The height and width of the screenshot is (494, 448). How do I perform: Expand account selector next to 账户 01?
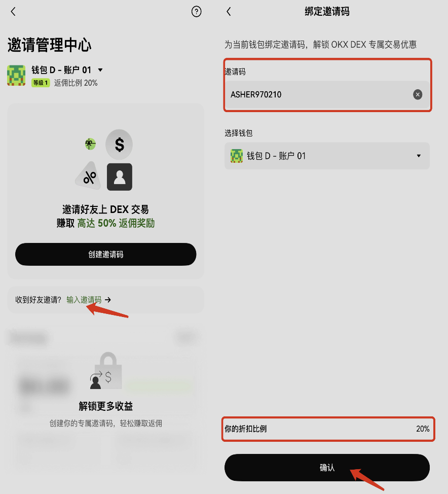[100, 70]
